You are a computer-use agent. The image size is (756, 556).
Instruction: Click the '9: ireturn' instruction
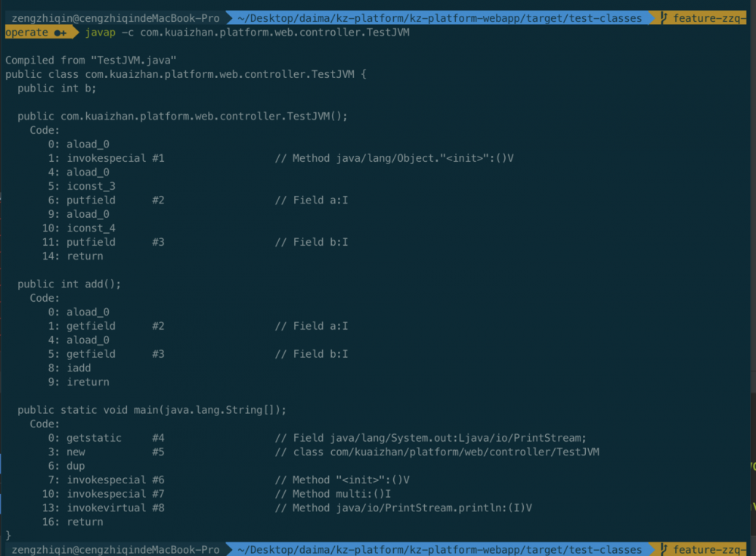point(79,382)
